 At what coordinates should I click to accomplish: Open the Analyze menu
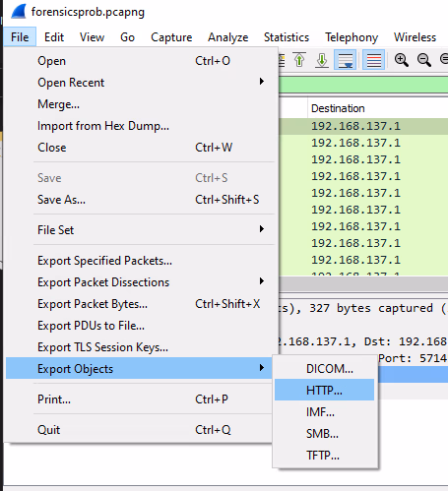[227, 37]
